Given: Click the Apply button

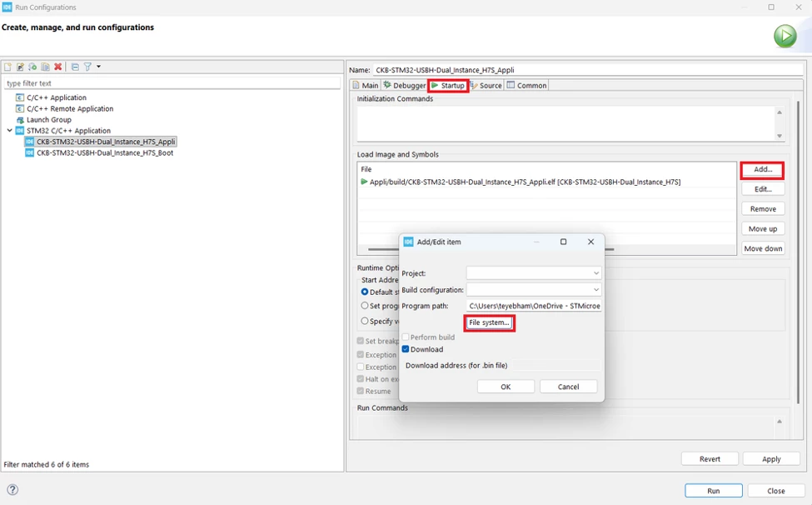Looking at the screenshot, I should [x=771, y=459].
